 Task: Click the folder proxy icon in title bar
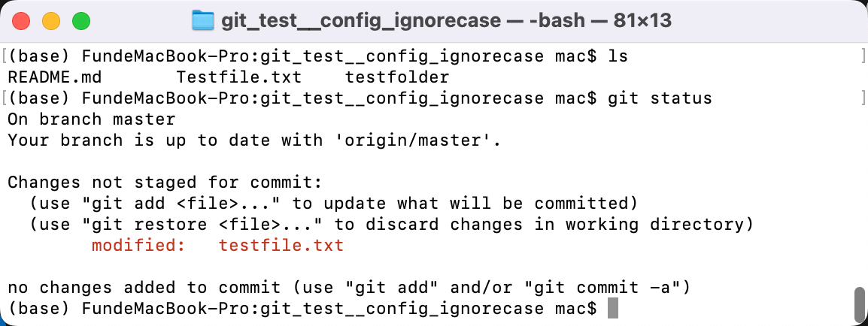[202, 21]
